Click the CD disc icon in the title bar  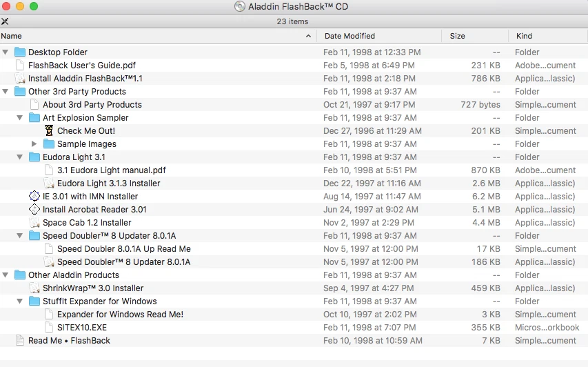tap(240, 6)
